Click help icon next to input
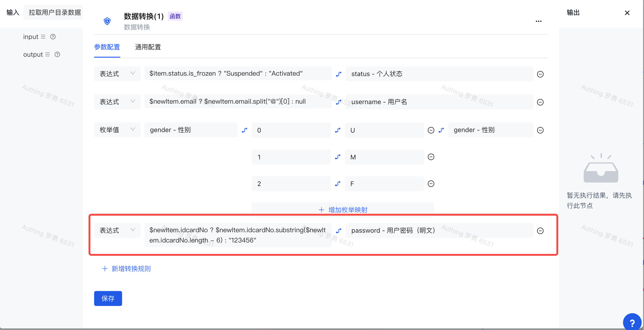The height and width of the screenshot is (330, 644). [x=53, y=37]
